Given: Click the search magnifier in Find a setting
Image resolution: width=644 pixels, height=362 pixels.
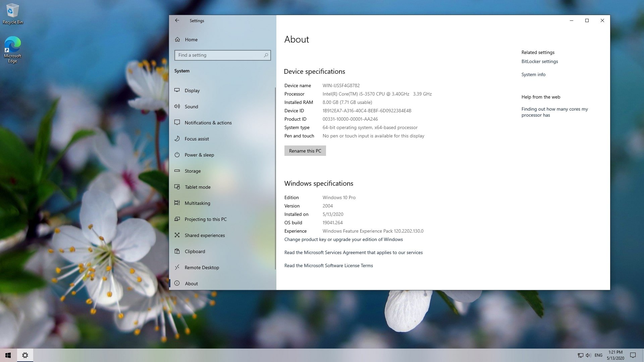Looking at the screenshot, I should (x=266, y=55).
